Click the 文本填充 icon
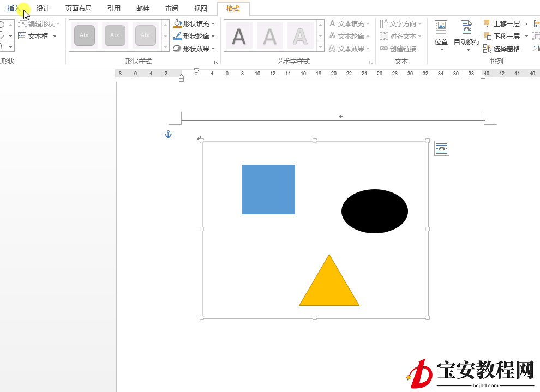The image size is (540, 392). click(332, 23)
